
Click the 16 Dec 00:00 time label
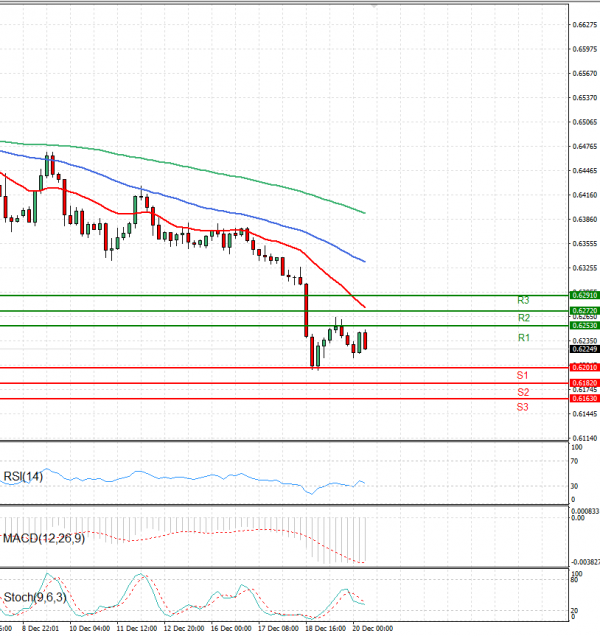tap(231, 628)
